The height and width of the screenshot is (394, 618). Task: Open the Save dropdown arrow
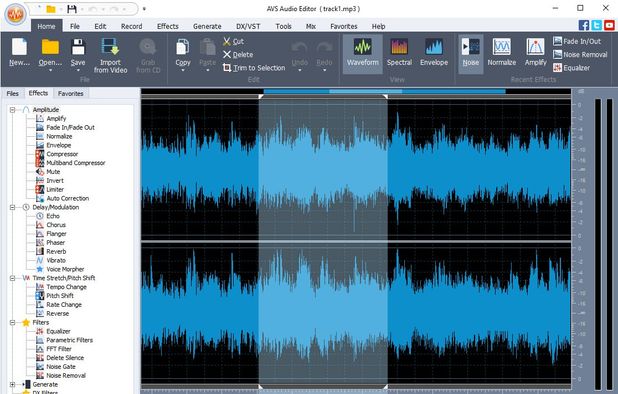pos(78,71)
